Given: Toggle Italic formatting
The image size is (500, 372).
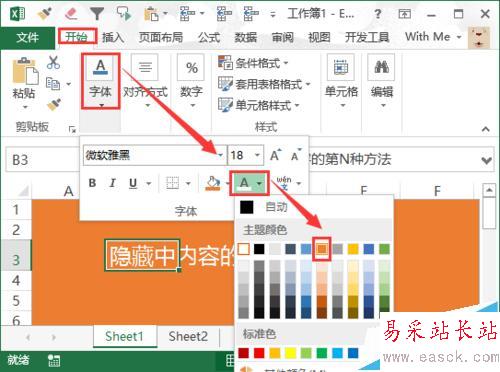Looking at the screenshot, I should [x=113, y=183].
